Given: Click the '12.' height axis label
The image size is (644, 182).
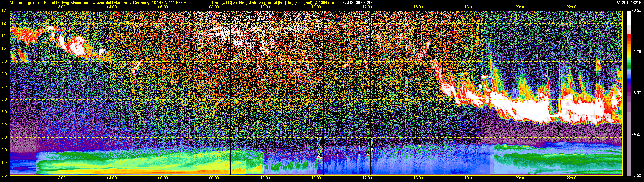Looking at the screenshot, I should tap(4, 23).
